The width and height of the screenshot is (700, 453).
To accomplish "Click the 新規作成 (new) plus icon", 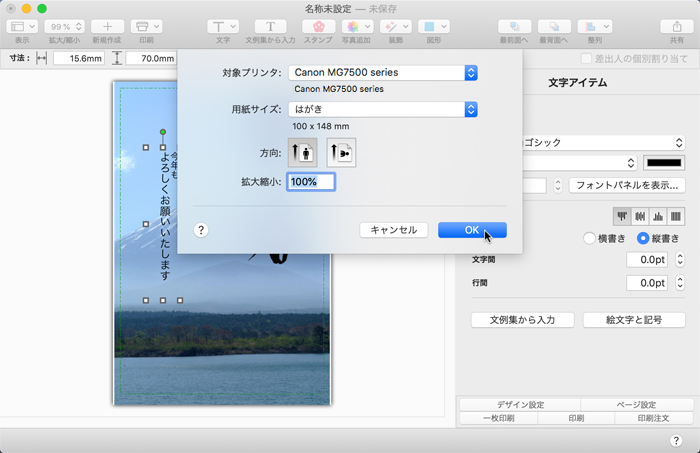I will 107,26.
